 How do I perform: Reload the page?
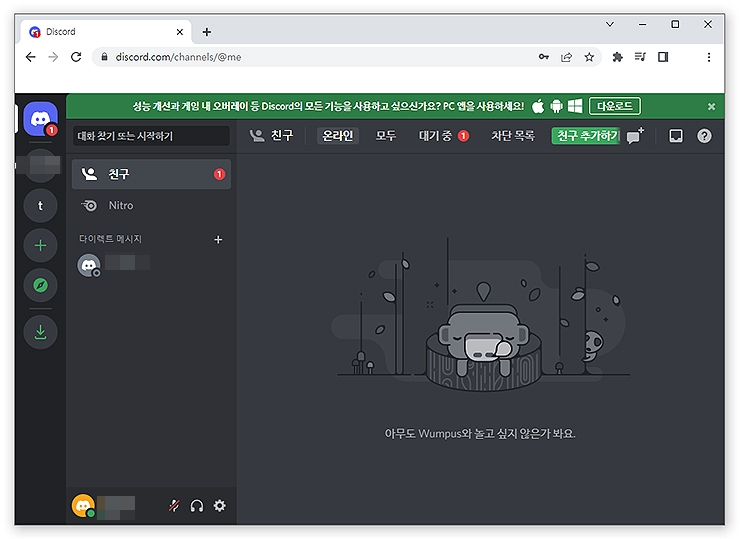click(76, 57)
